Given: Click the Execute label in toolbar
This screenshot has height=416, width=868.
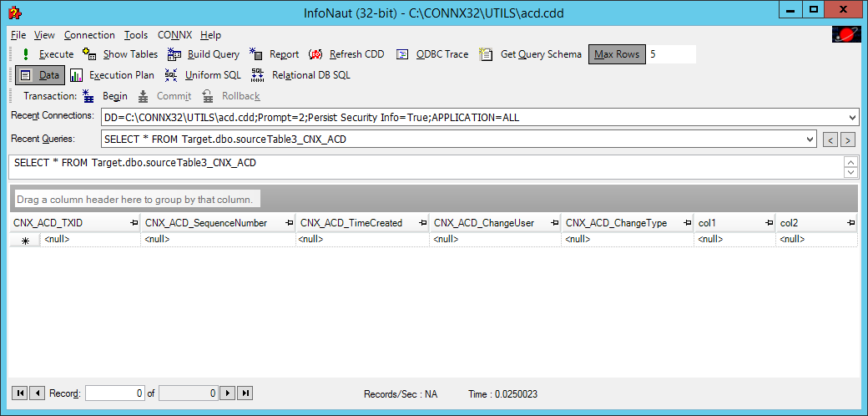Looking at the screenshot, I should [x=56, y=54].
